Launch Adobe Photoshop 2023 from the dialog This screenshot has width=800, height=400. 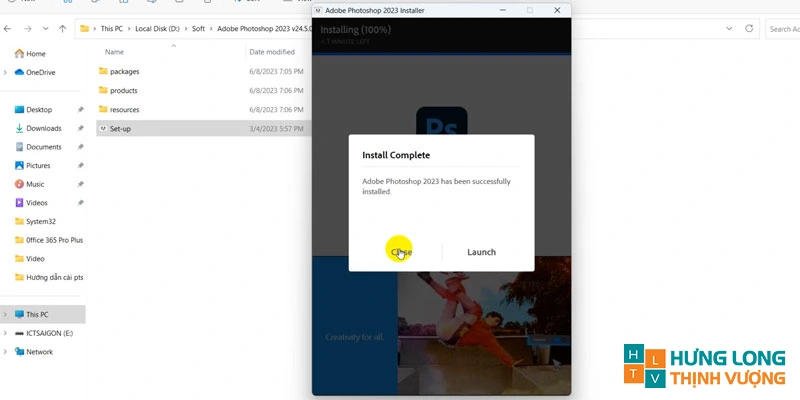481,252
